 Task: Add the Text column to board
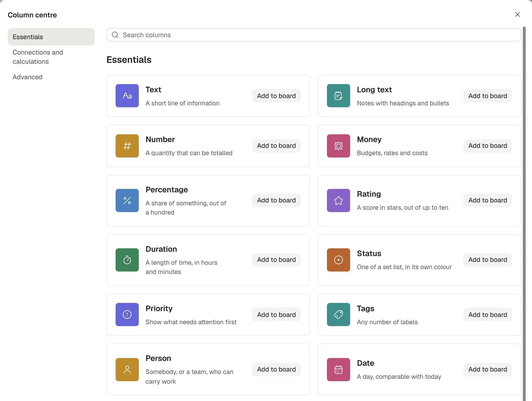pyautogui.click(x=276, y=96)
